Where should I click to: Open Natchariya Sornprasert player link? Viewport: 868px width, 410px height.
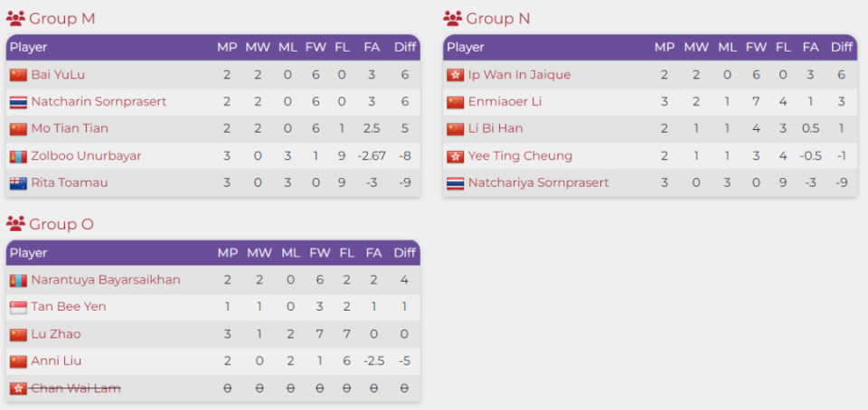539,182
